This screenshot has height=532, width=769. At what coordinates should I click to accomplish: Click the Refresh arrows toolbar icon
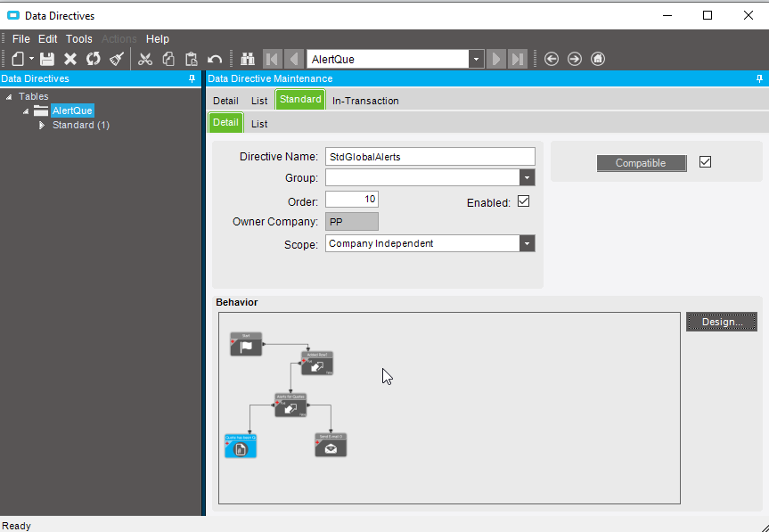(x=94, y=60)
